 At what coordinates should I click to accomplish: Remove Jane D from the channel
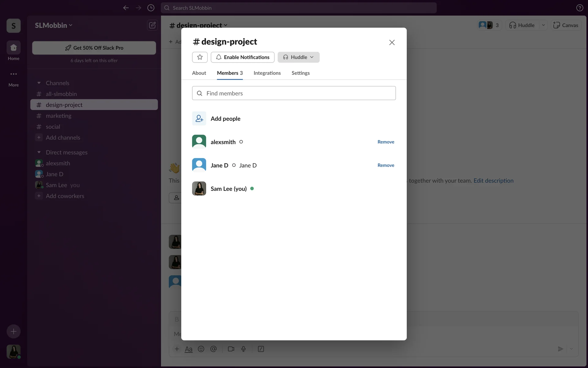(x=386, y=165)
